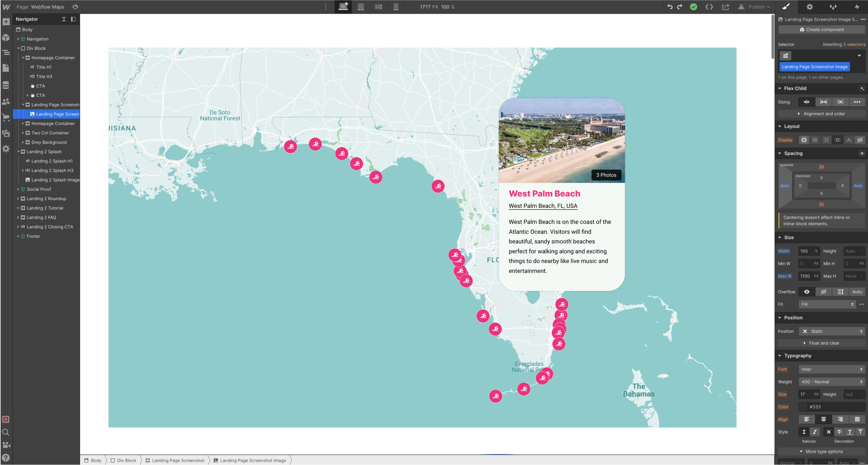
Task: Expand the Landing 2 FAQ tree item
Action: click(18, 217)
